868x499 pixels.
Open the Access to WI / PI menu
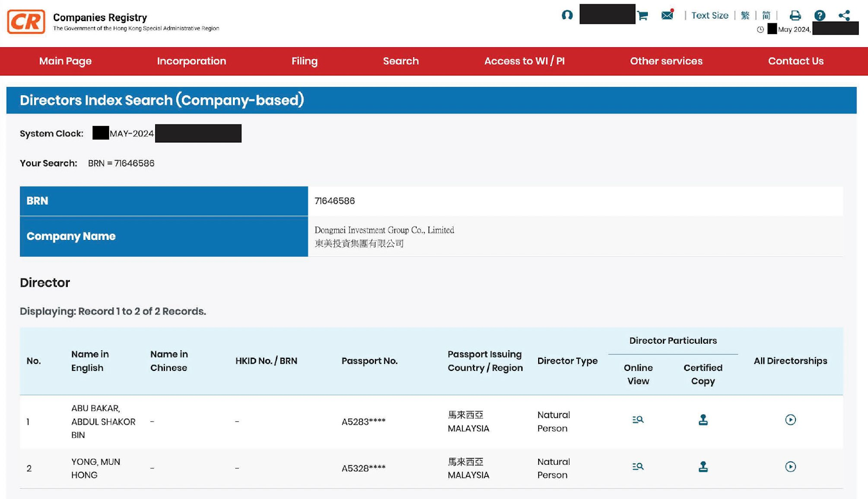(525, 61)
